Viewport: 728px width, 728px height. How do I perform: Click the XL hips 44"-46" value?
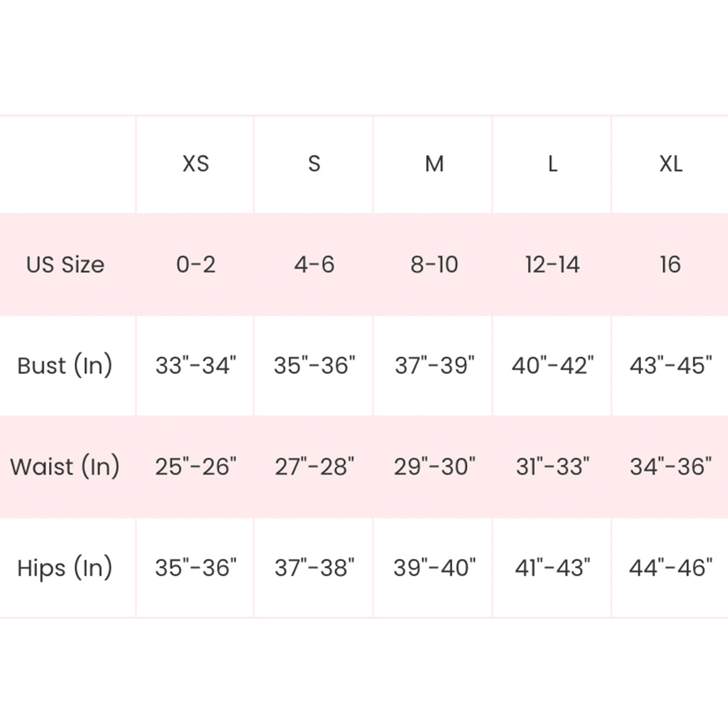[x=670, y=568]
